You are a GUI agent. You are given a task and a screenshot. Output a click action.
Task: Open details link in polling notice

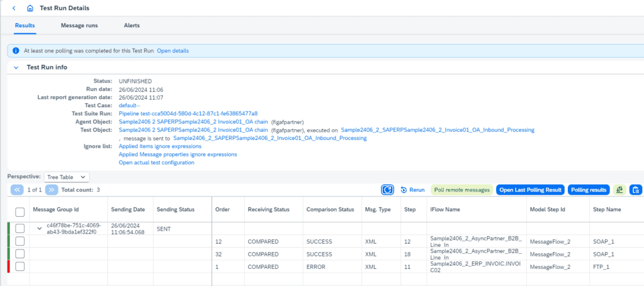173,51
